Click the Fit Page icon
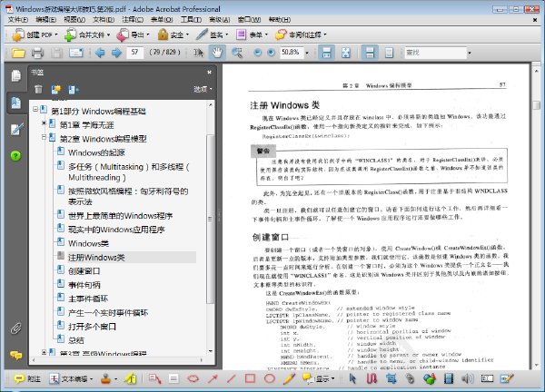 click(346, 53)
